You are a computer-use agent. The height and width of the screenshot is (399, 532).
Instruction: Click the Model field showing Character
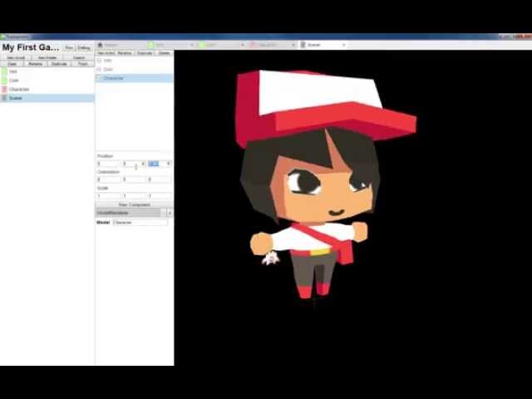tap(140, 223)
